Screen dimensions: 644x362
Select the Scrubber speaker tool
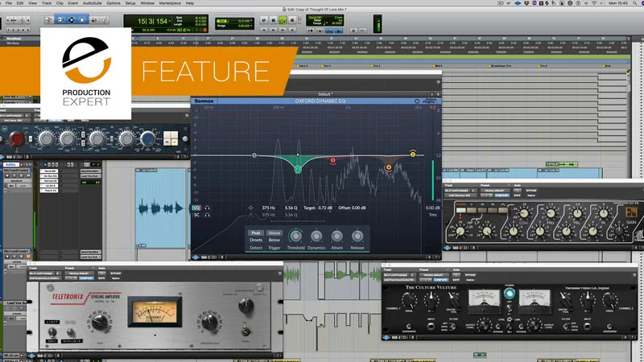click(94, 19)
